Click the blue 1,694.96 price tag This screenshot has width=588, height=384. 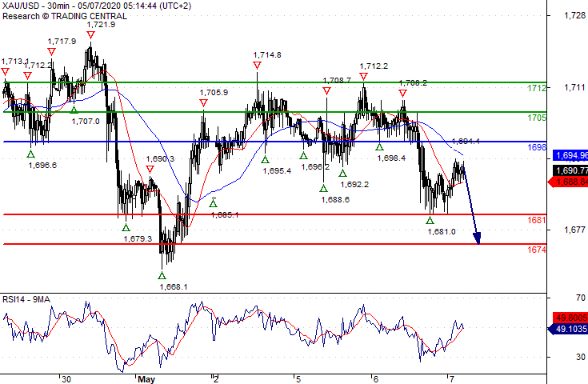[x=570, y=156]
